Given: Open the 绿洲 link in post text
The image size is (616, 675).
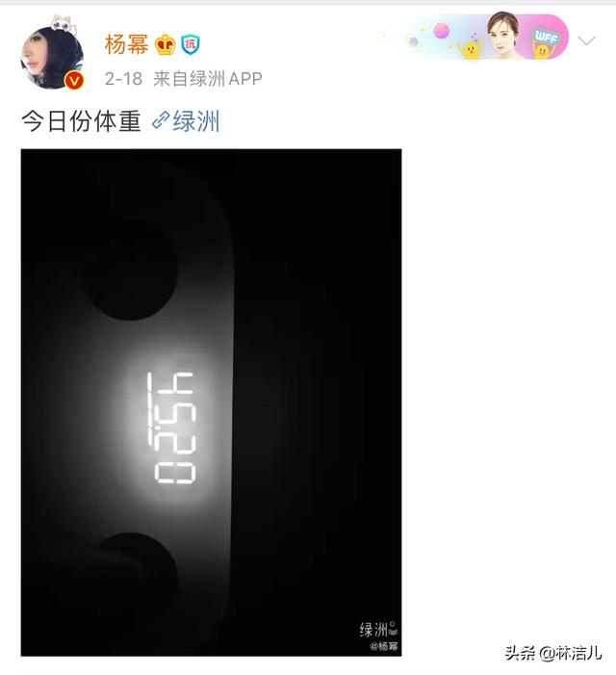Looking at the screenshot, I should (x=196, y=121).
